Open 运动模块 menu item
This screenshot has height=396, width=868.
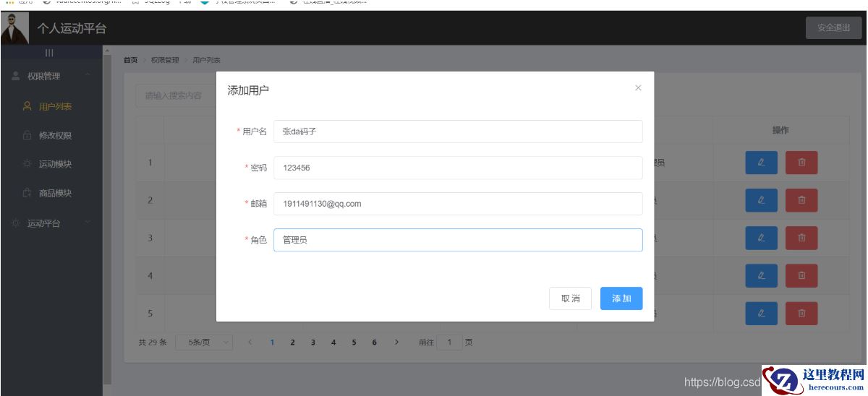[x=51, y=164]
